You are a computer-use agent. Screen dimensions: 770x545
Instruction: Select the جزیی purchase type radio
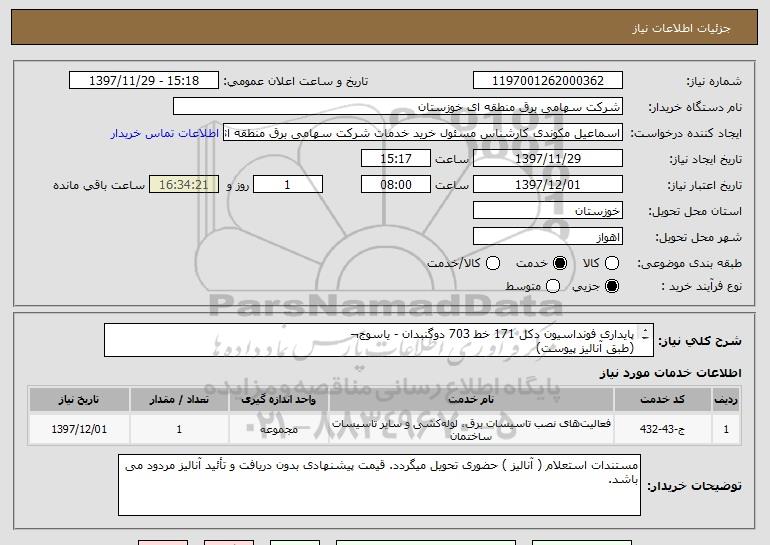tap(613, 287)
